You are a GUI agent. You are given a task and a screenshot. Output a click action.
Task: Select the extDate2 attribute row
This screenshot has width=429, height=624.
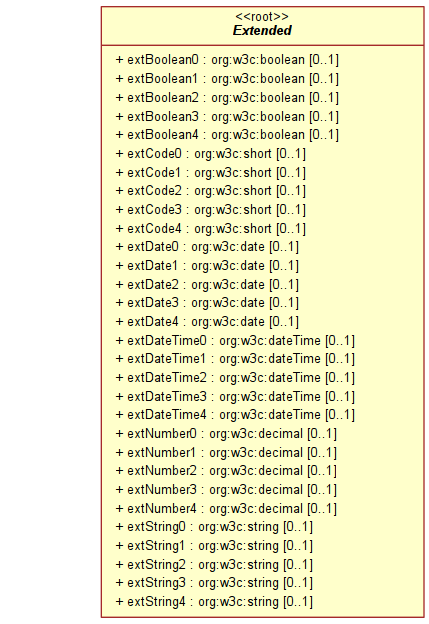(x=207, y=285)
